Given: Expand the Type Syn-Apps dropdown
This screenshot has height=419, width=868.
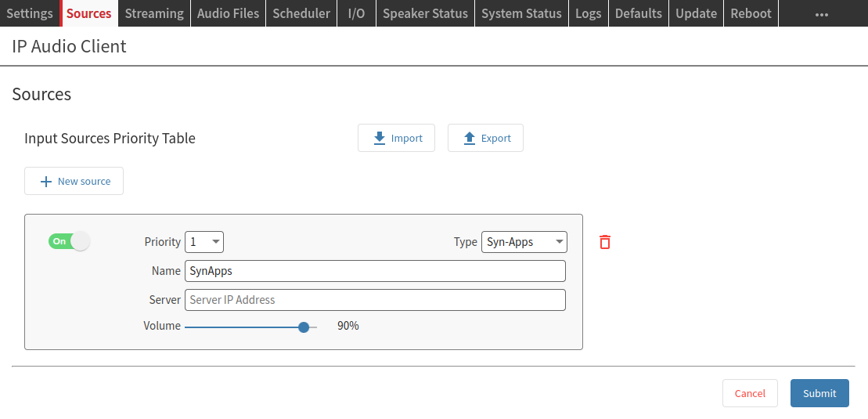Looking at the screenshot, I should [524, 242].
